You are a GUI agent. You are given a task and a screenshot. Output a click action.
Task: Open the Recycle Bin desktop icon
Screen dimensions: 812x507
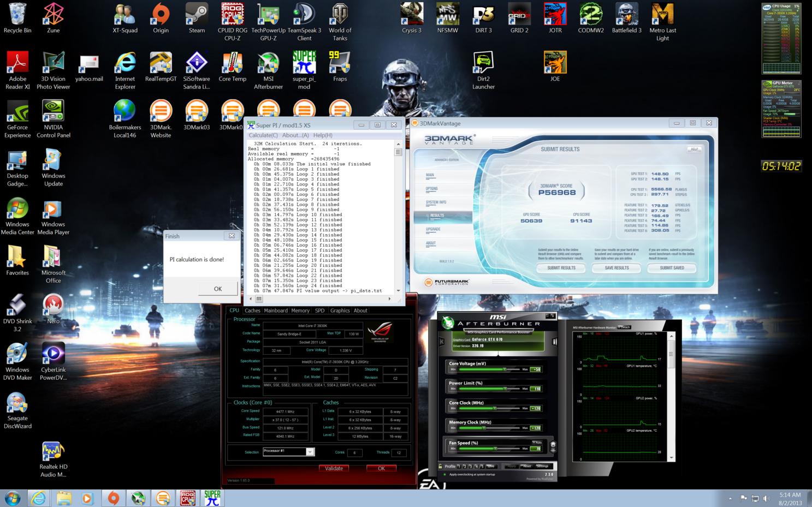click(x=17, y=18)
